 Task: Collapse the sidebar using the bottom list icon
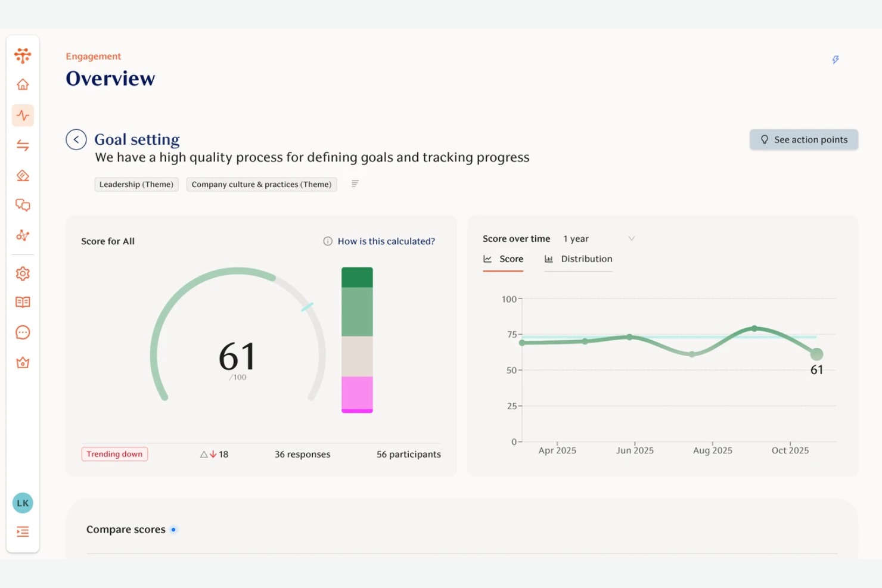pyautogui.click(x=23, y=531)
